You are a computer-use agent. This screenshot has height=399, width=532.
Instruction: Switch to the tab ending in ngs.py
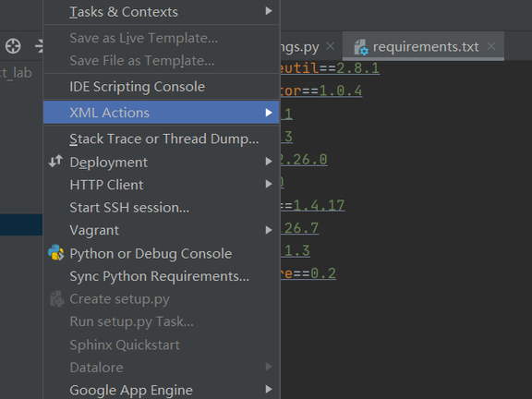tap(299, 47)
